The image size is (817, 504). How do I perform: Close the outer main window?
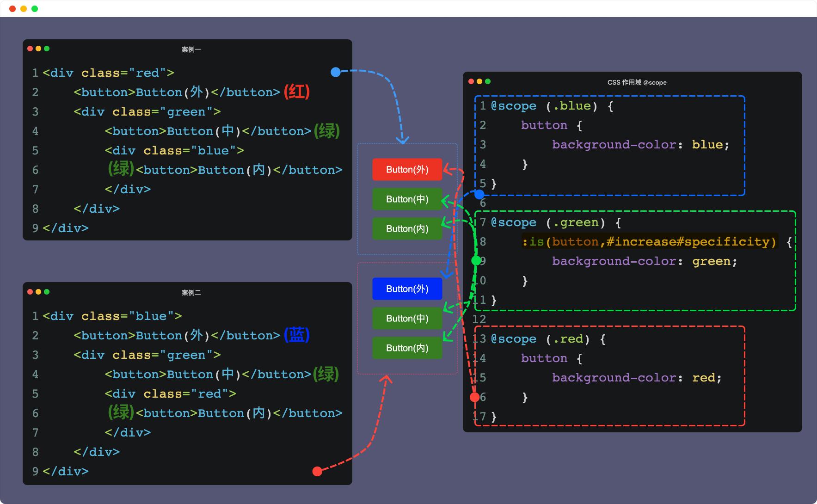point(12,9)
